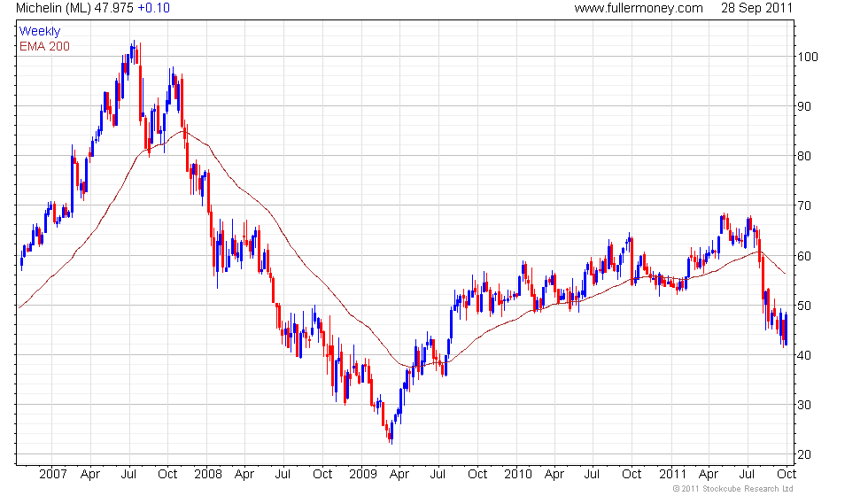Image resolution: width=868 pixels, height=496 pixels.
Task: Click the 30 price axis label
Action: pos(804,405)
